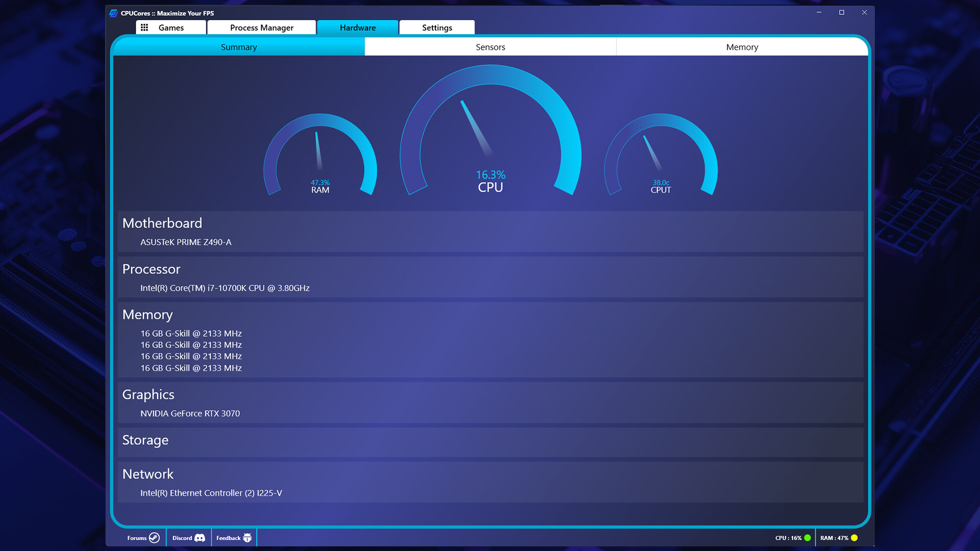Switch to the Sensors tab

coord(490,47)
